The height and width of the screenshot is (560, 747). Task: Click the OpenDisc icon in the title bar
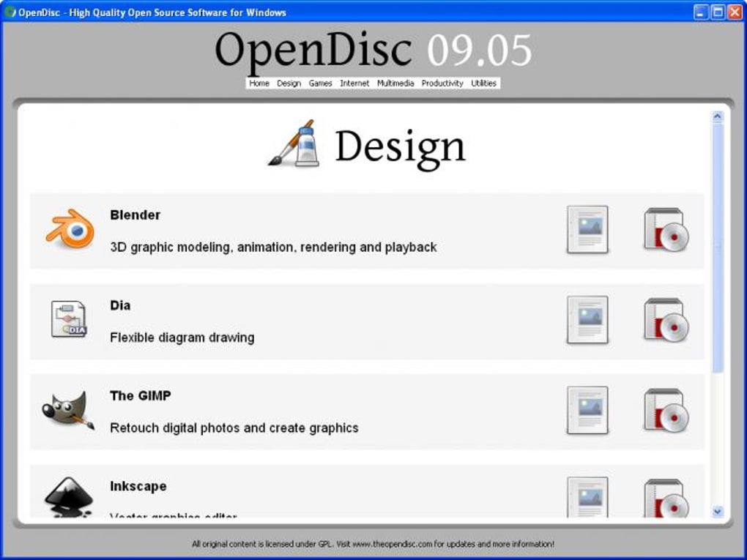coord(10,12)
